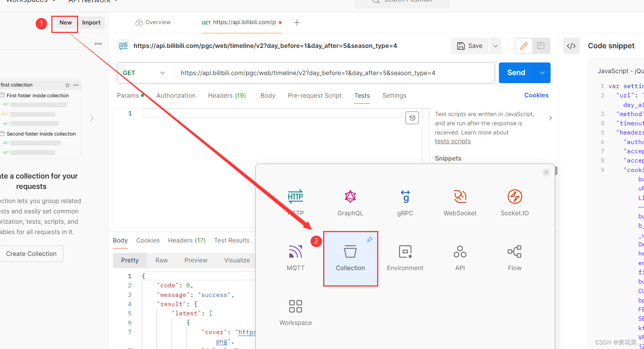Click the HTTP icon beside request title

pyautogui.click(x=123, y=46)
